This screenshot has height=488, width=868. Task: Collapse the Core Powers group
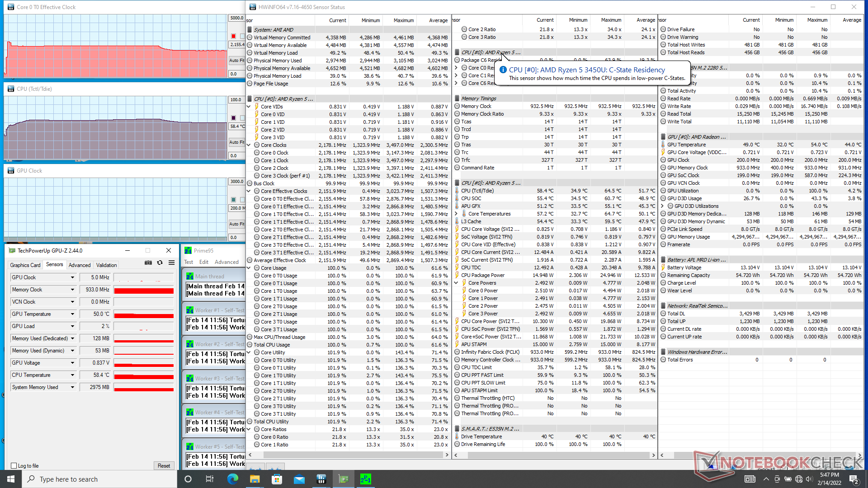[456, 283]
